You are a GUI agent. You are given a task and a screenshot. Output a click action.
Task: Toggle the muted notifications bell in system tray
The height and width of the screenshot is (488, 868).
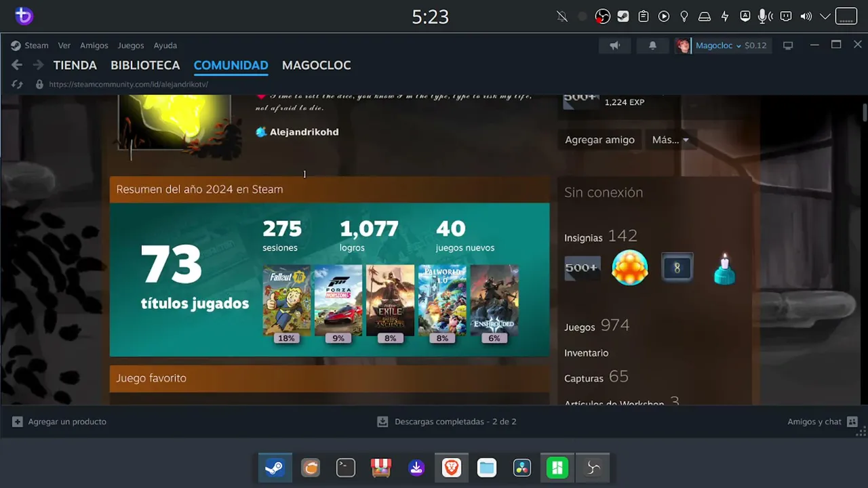[562, 16]
